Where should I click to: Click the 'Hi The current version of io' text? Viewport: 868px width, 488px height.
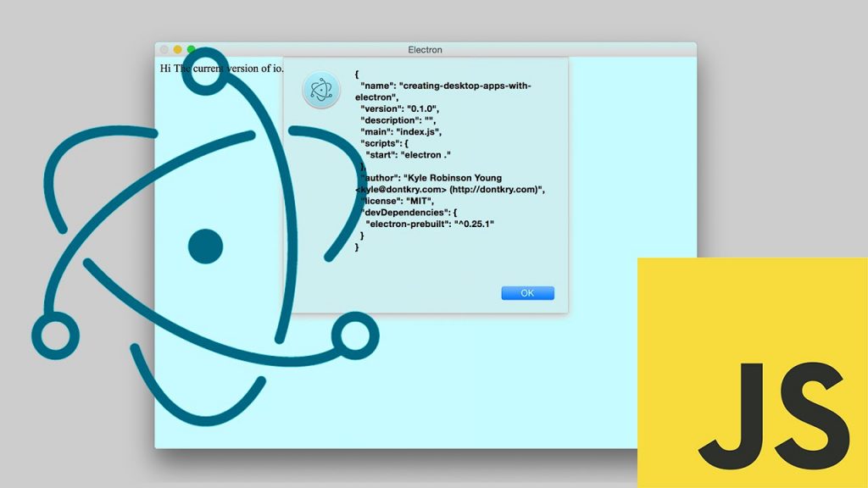coord(221,69)
